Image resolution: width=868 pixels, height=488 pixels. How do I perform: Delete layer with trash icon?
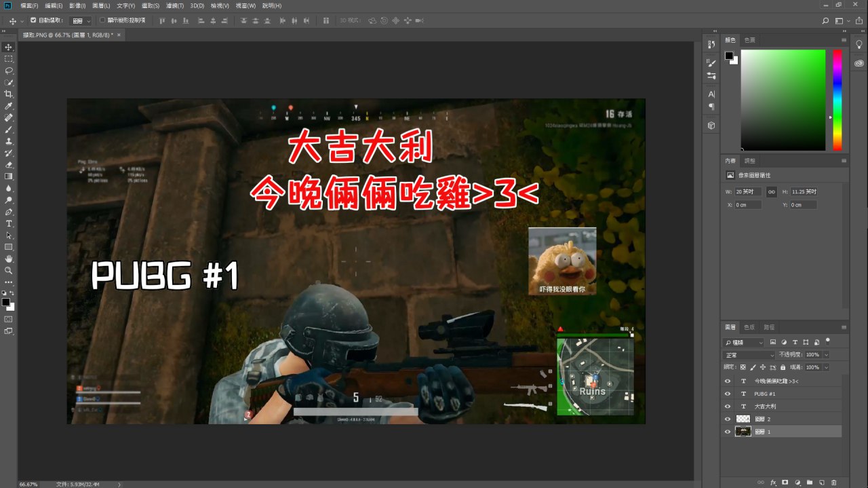(x=834, y=482)
